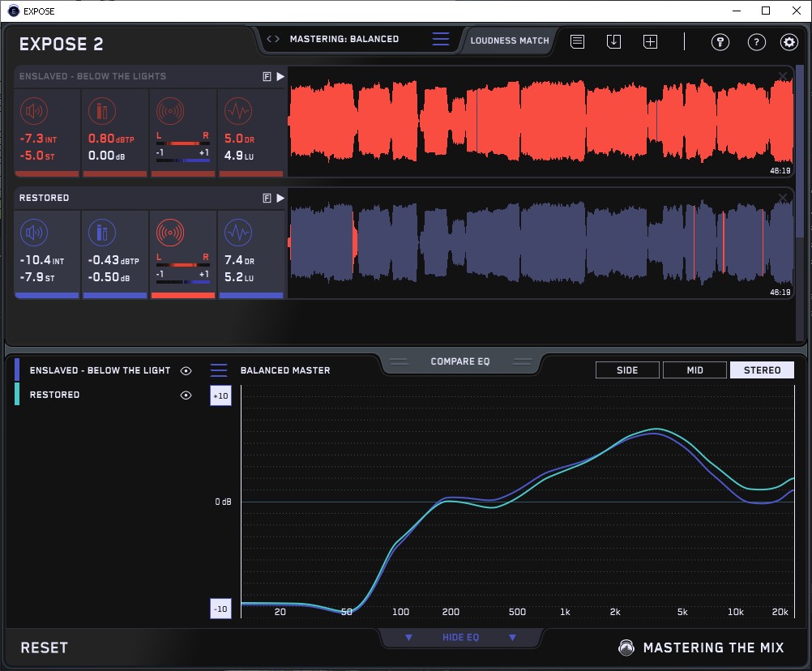Viewport: 812px width, 671px height.
Task: Toggle visibility of Enslaved EQ curve
Action: click(x=186, y=370)
